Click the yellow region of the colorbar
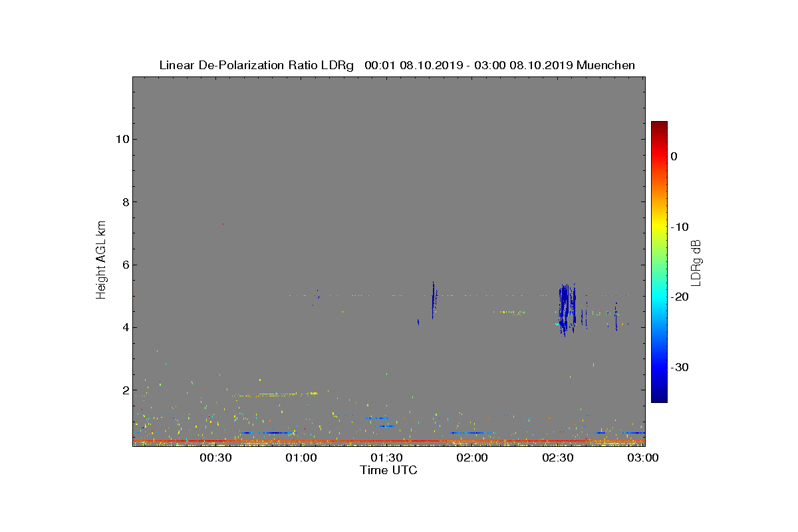798x532 pixels. coord(659,226)
